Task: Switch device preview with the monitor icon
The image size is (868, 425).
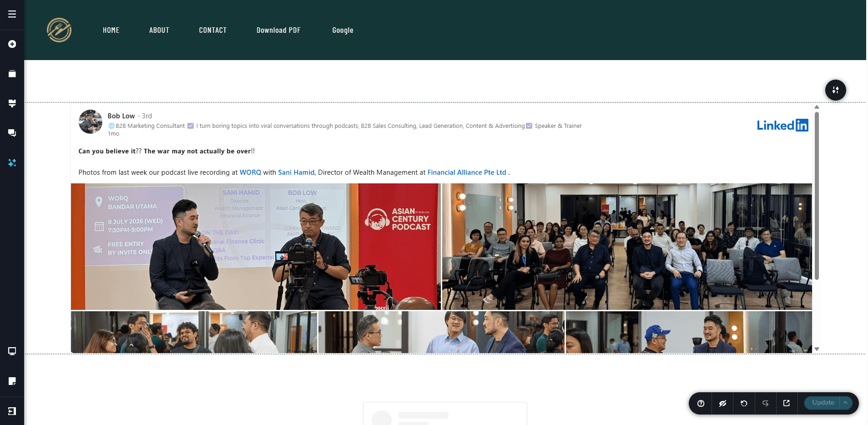Action: coord(12,351)
